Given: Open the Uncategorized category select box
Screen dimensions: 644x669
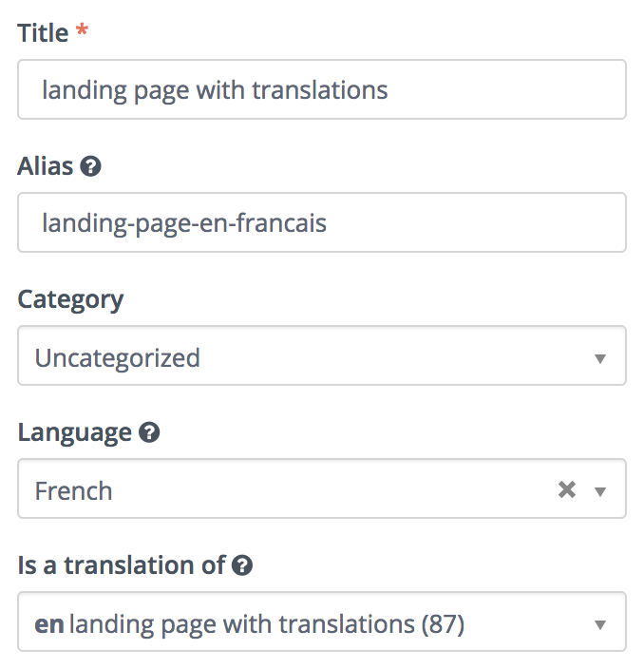Looking at the screenshot, I should point(322,355).
